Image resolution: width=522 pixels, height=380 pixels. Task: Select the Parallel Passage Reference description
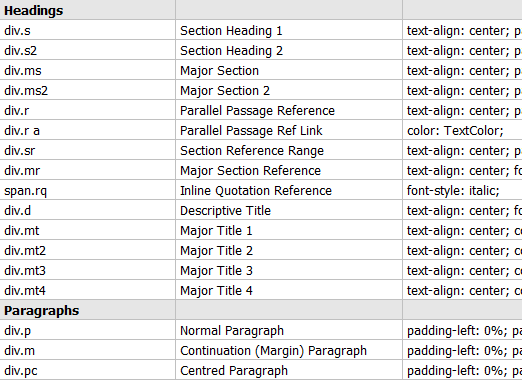tap(289, 110)
